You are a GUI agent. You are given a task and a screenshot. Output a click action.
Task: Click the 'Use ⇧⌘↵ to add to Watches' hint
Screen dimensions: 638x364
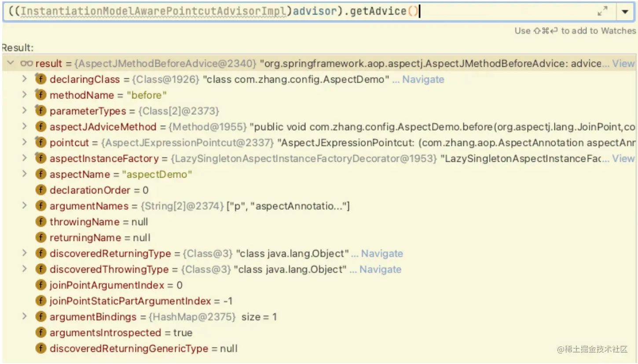click(576, 31)
